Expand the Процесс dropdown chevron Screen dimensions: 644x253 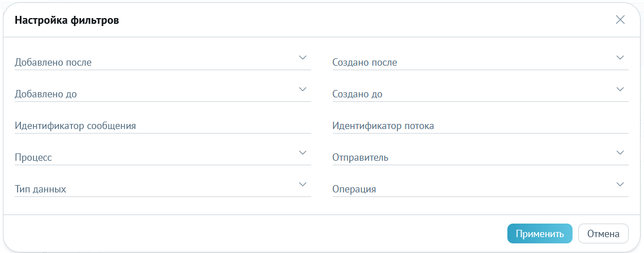coord(303,153)
